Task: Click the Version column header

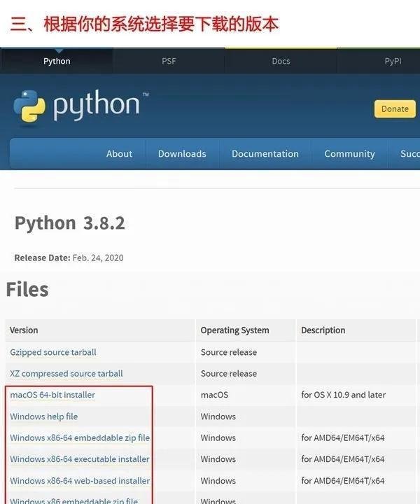Action: pyautogui.click(x=24, y=330)
